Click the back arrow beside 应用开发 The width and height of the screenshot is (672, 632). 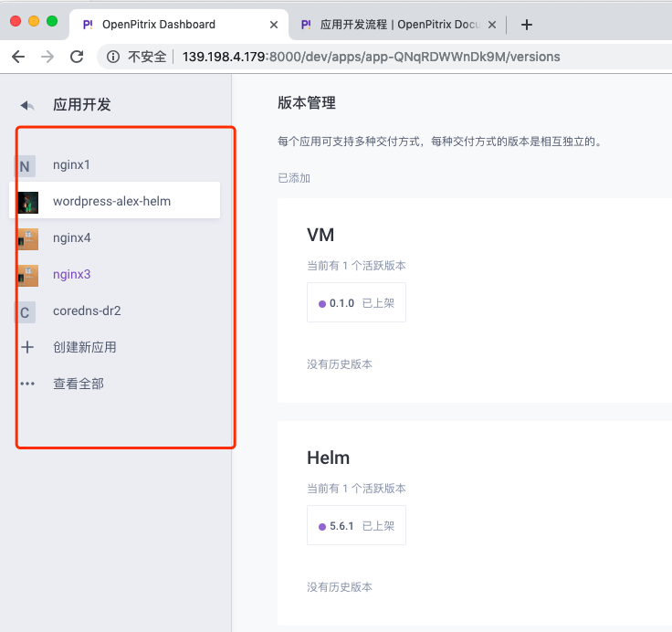coord(27,105)
